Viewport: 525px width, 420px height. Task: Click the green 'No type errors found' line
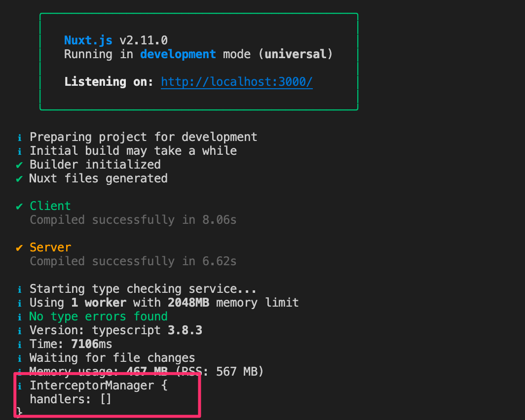coord(99,316)
